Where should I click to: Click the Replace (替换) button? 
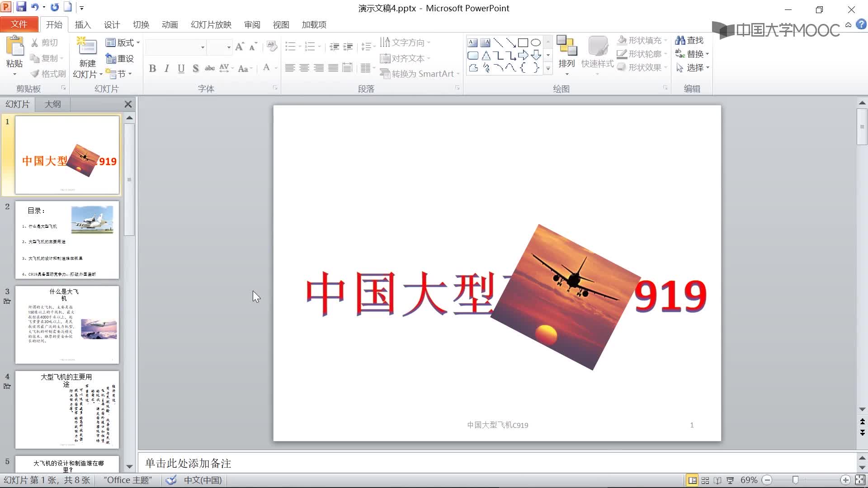(x=692, y=54)
